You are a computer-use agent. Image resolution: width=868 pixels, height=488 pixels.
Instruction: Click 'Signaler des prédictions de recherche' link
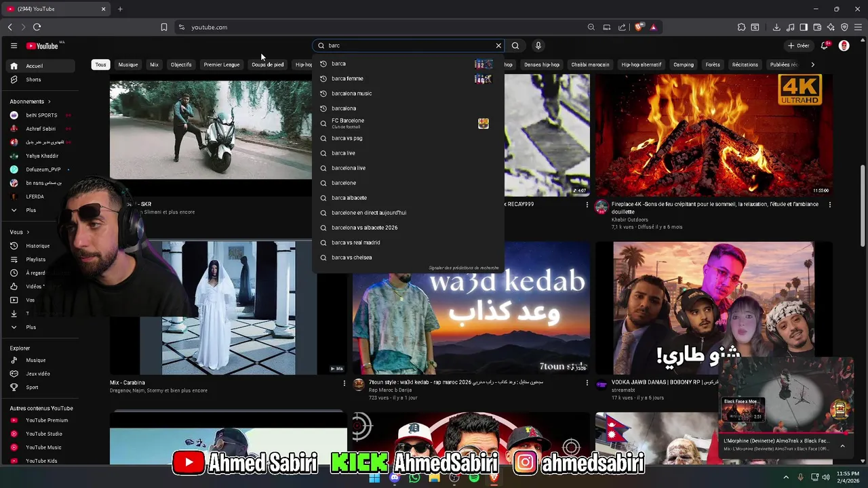coord(463,268)
